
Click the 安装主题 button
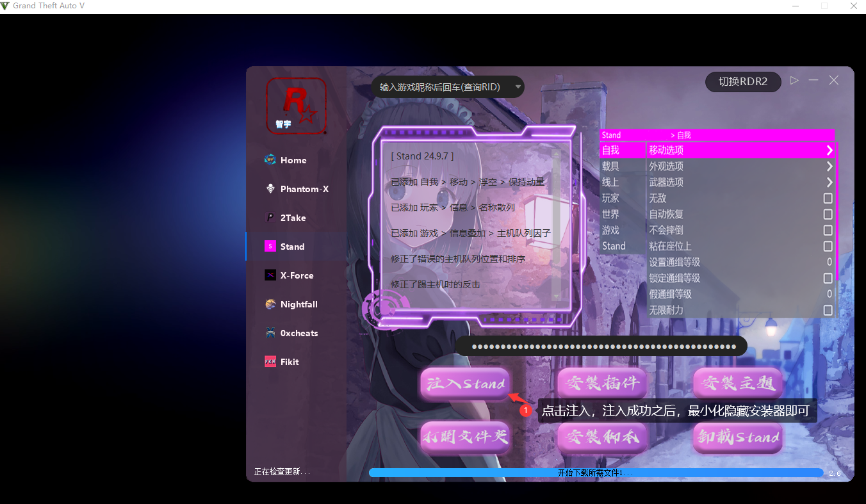(x=738, y=384)
